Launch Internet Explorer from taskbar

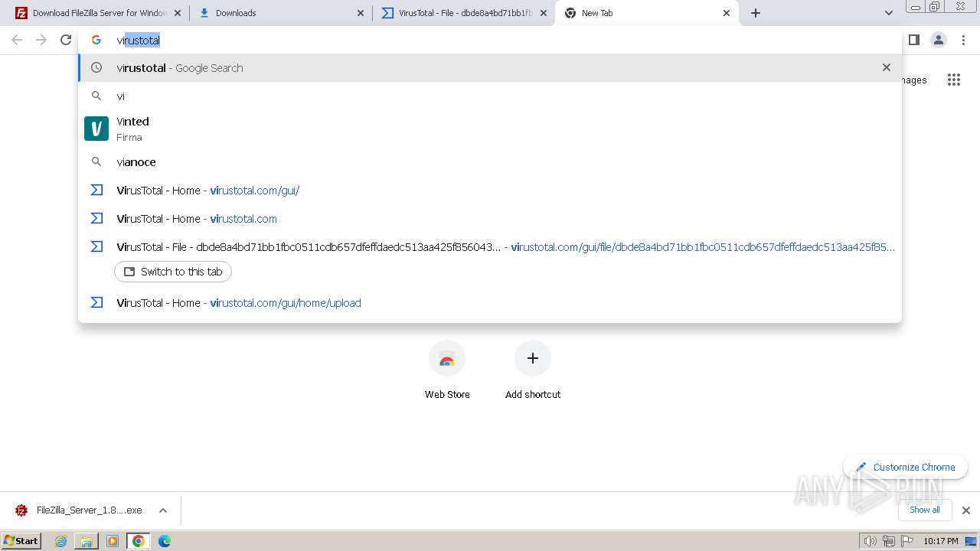61,541
